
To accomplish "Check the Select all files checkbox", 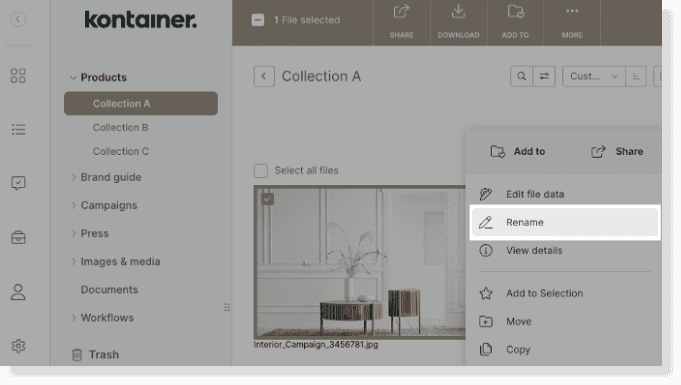I will (x=261, y=170).
